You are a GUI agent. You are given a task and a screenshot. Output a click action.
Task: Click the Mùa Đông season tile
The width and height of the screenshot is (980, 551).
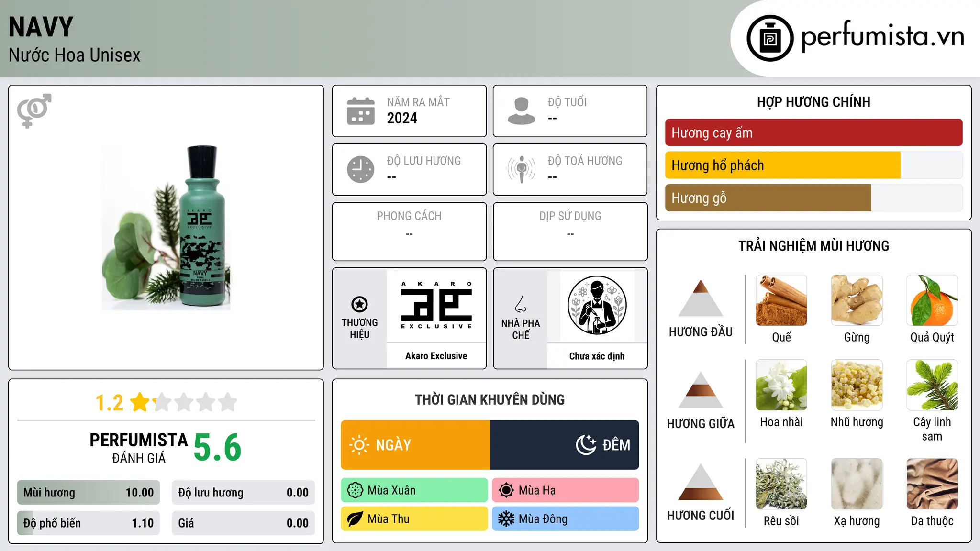[x=566, y=519]
